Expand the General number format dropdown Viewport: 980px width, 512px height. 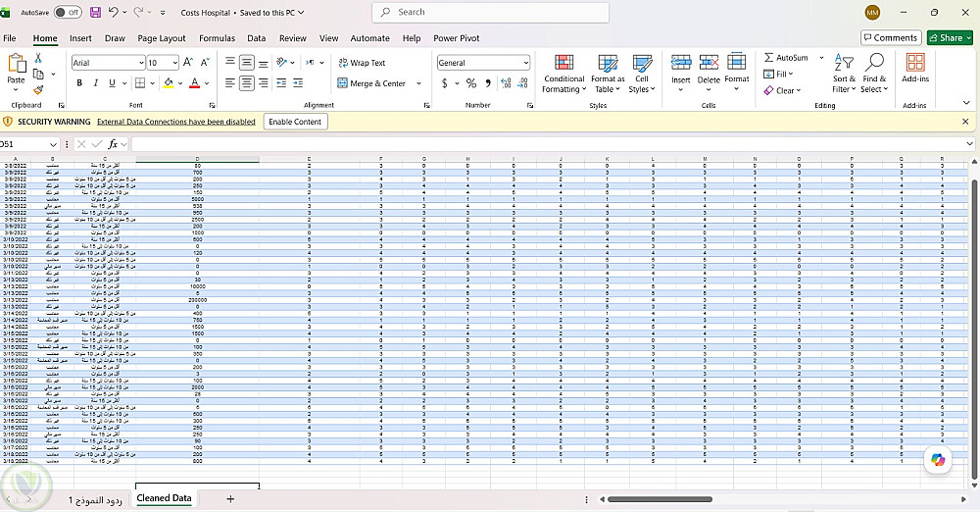click(x=525, y=63)
